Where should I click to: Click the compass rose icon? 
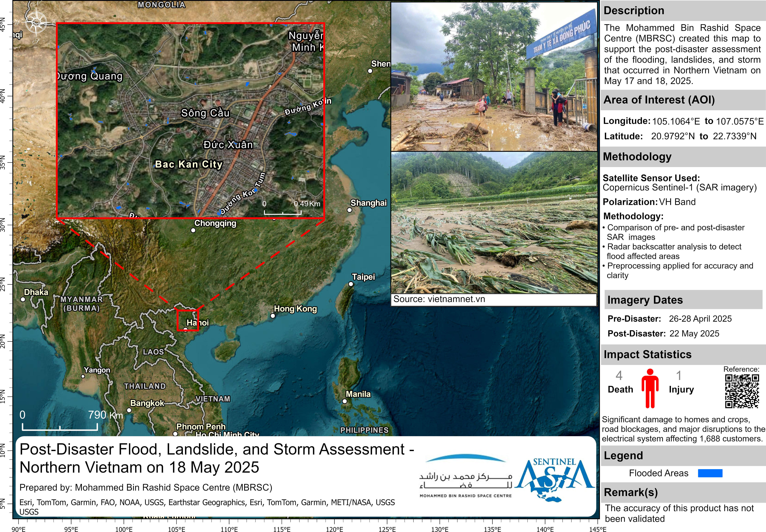pos(36,23)
